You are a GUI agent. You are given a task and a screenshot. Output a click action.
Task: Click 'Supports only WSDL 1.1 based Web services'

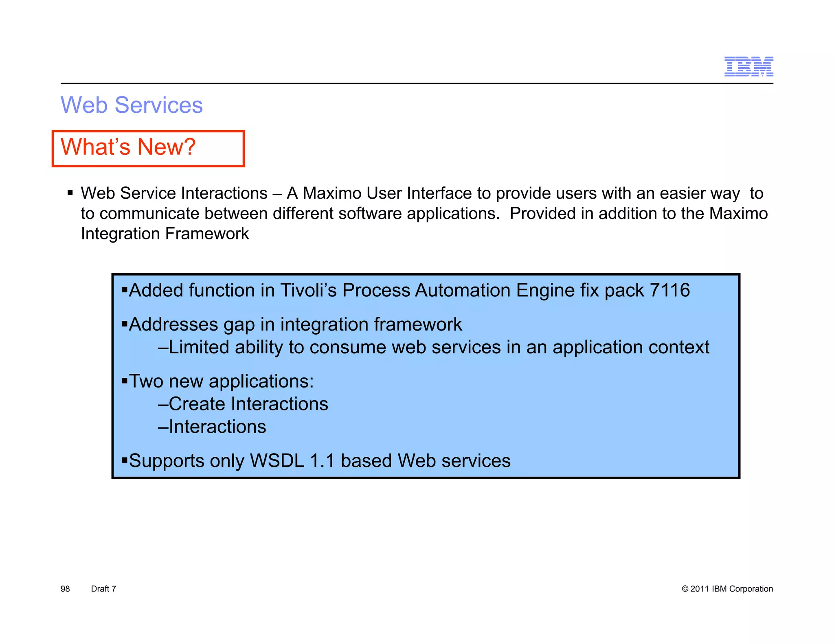click(x=316, y=461)
